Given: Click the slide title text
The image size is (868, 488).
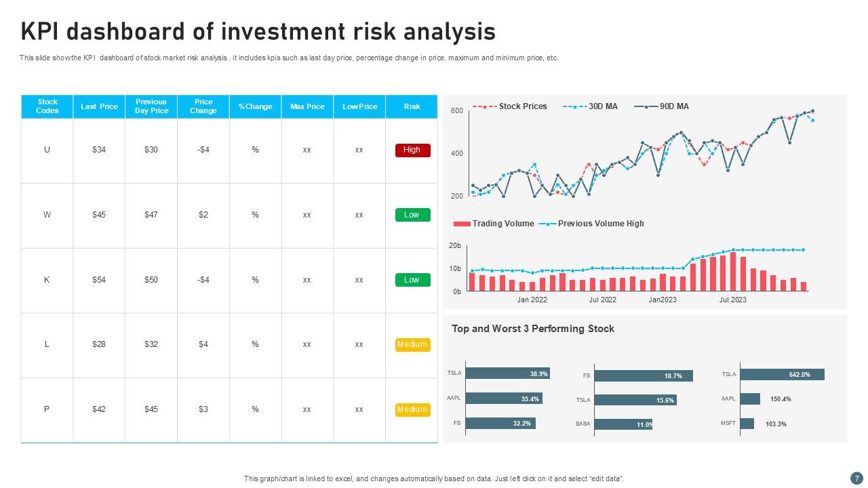Looking at the screenshot, I should [258, 32].
